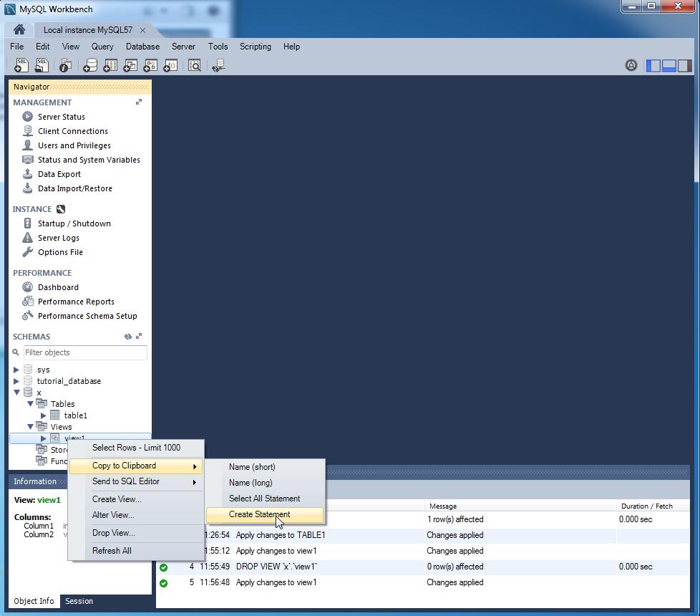700x616 pixels.
Task: Open the Query menu
Action: pos(102,47)
